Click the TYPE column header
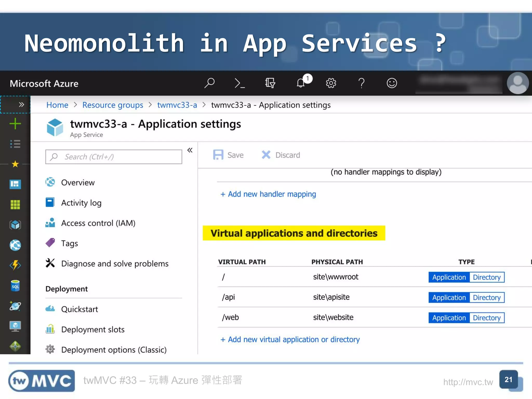The width and height of the screenshot is (532, 399). (467, 262)
